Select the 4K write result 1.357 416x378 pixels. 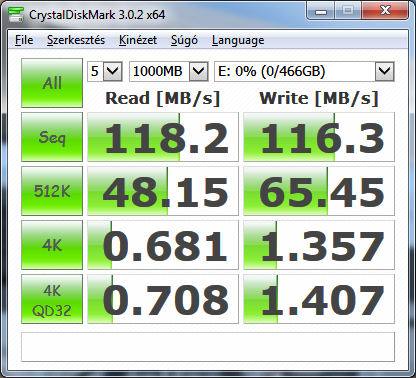coord(319,245)
